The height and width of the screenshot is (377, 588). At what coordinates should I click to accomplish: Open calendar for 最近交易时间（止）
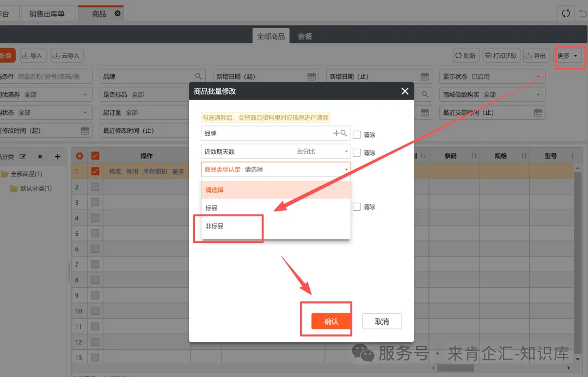[x=538, y=113]
